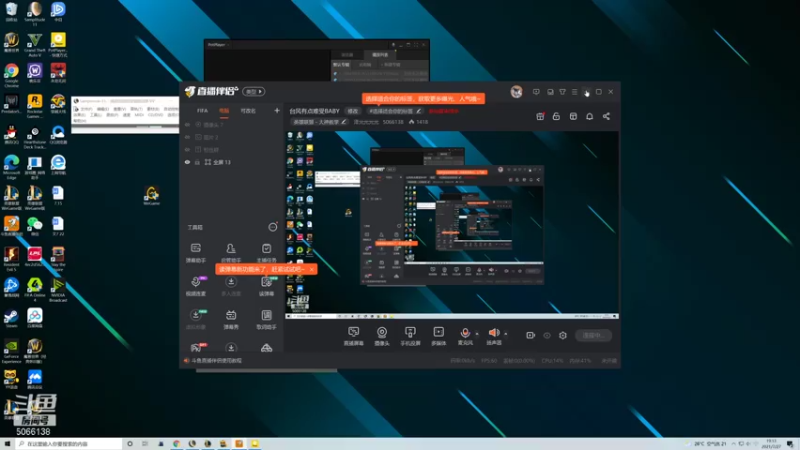Image resolution: width=800 pixels, height=450 pixels.
Task: Open 斗鱼直播伴侣使用教程 link
Action: pos(216,361)
